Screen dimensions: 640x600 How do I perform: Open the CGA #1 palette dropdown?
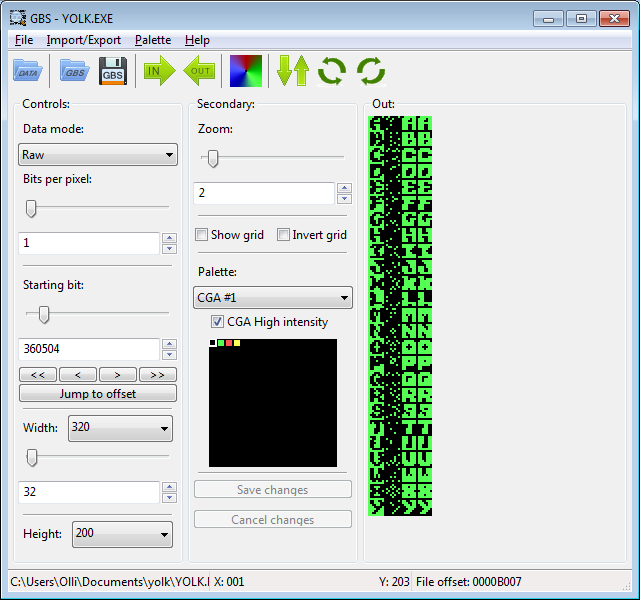273,297
